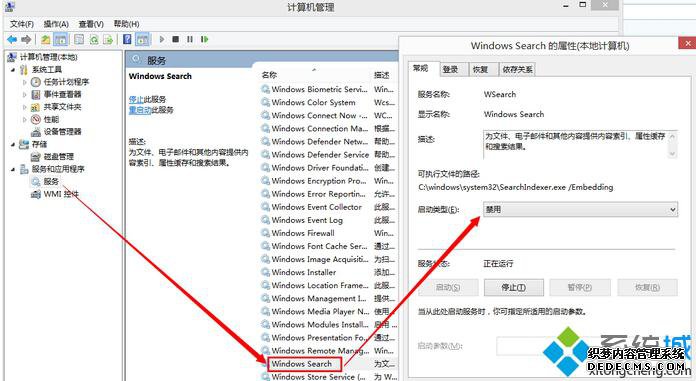This screenshot has height=381, width=696.
Task: Click the 恢复(R) button in properties
Action: [x=647, y=287]
